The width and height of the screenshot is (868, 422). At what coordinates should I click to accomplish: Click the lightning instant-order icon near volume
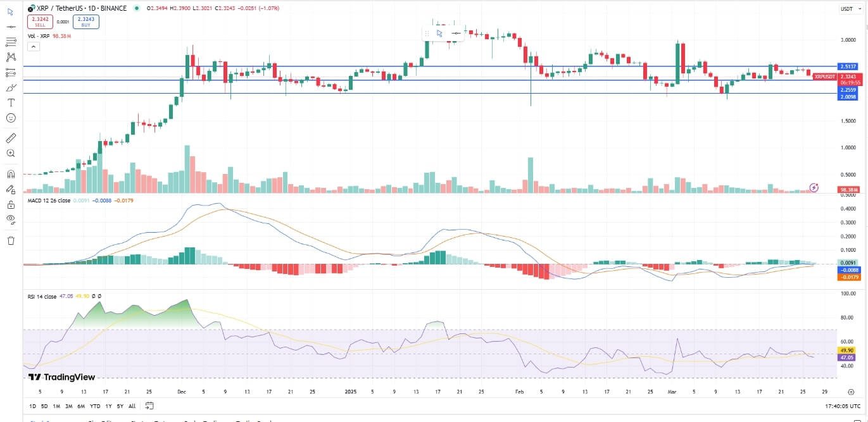pos(814,187)
